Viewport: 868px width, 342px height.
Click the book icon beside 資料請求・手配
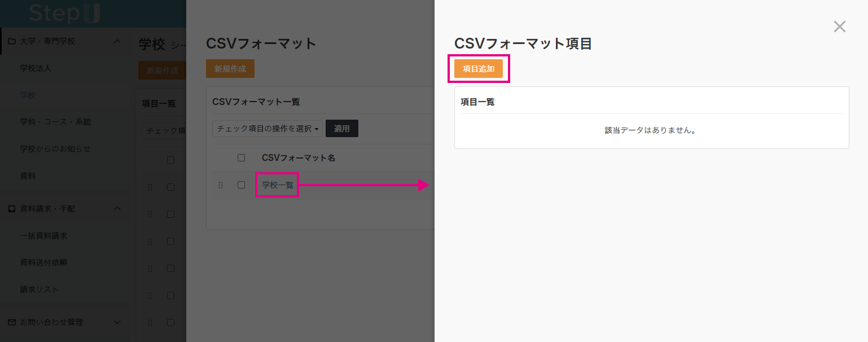pyautogui.click(x=12, y=208)
